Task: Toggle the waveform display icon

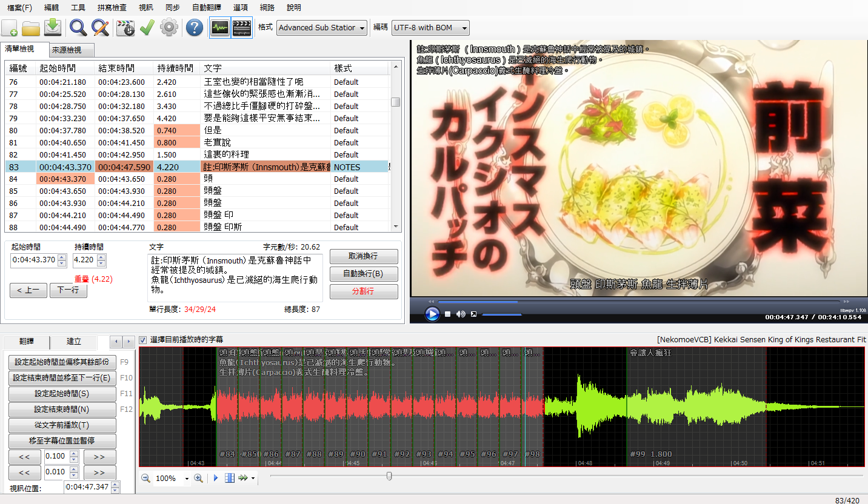Action: pos(219,28)
